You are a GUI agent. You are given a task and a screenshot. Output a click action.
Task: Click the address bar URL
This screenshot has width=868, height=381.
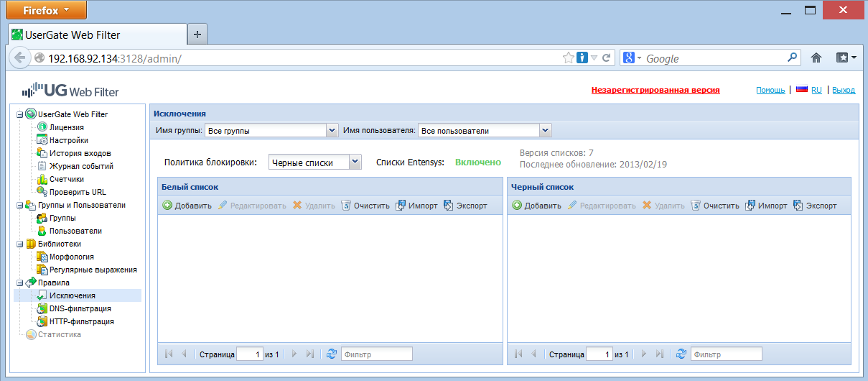coord(115,58)
